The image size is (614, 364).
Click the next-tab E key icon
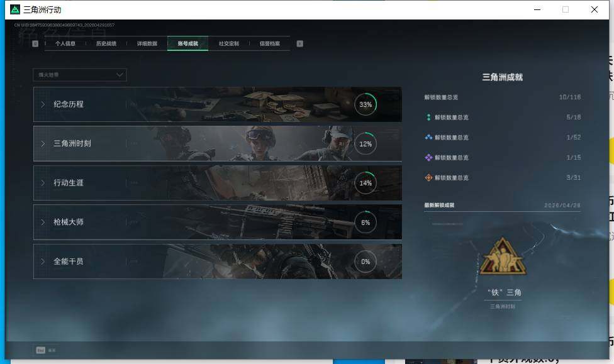[299, 43]
